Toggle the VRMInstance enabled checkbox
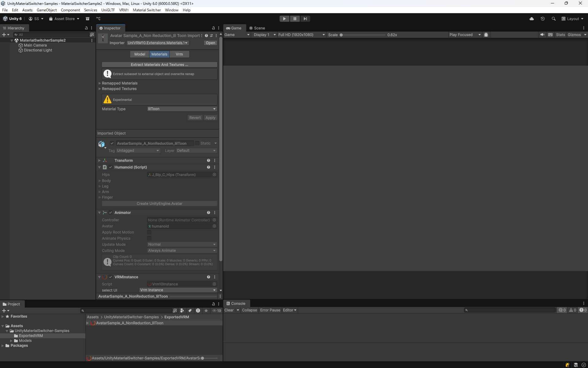This screenshot has width=588, height=368. 111,277
